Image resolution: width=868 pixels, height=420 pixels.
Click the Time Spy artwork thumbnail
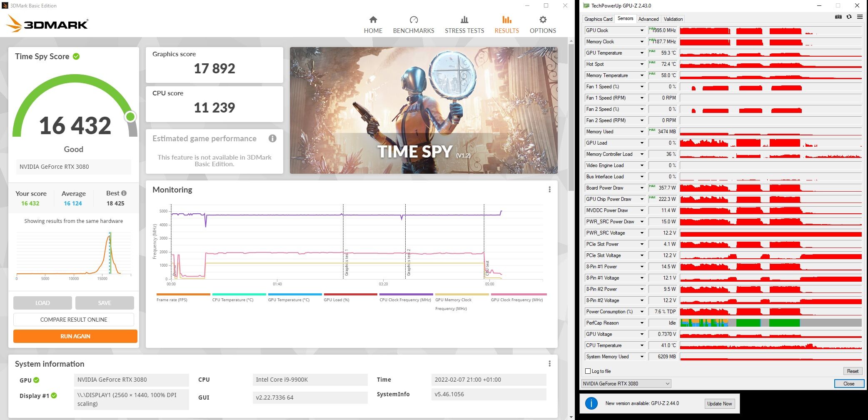(424, 110)
